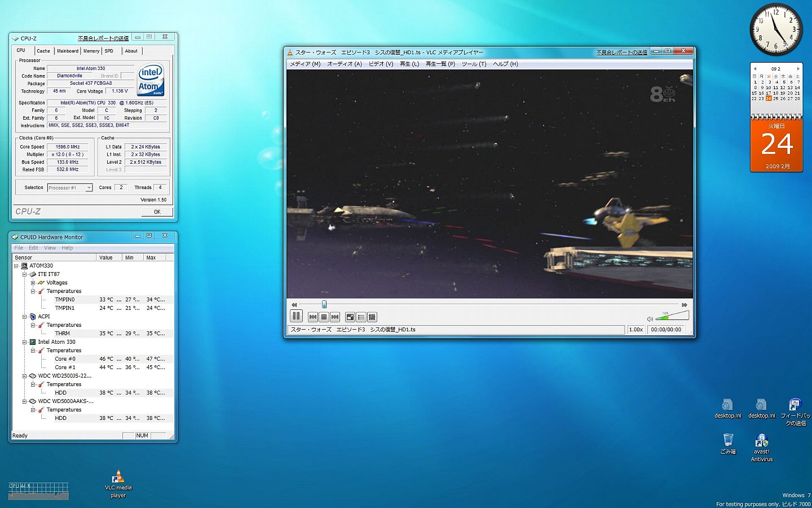Image resolution: width=812 pixels, height=508 pixels.
Task: Click 不具合レポートの送信 link in VLC title bar
Action: click(x=622, y=52)
